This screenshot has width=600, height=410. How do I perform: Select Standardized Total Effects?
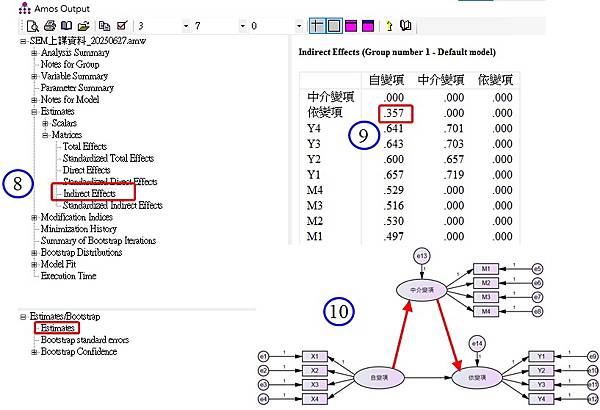click(108, 158)
